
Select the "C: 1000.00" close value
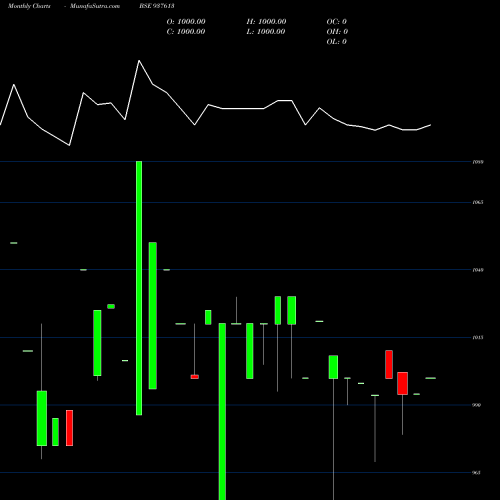coord(186,32)
